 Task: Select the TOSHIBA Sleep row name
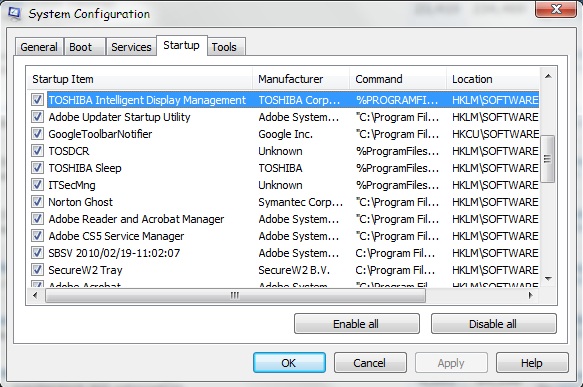pos(85,168)
